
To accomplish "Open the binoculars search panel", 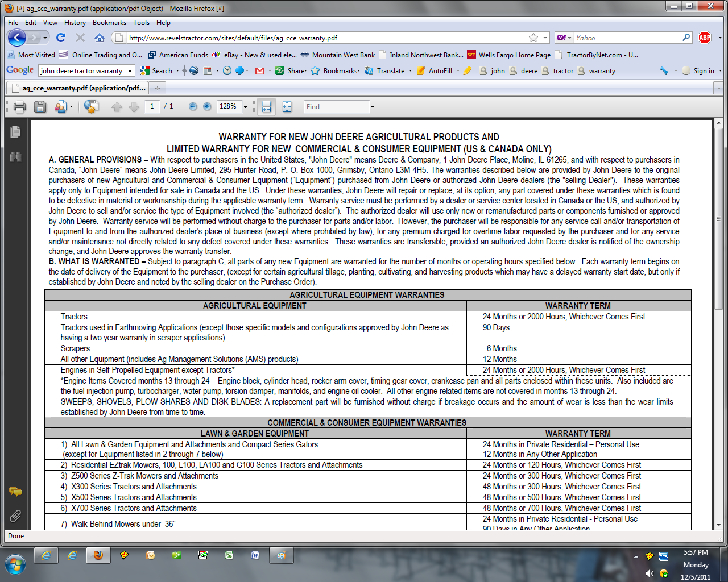I will tap(15, 157).
